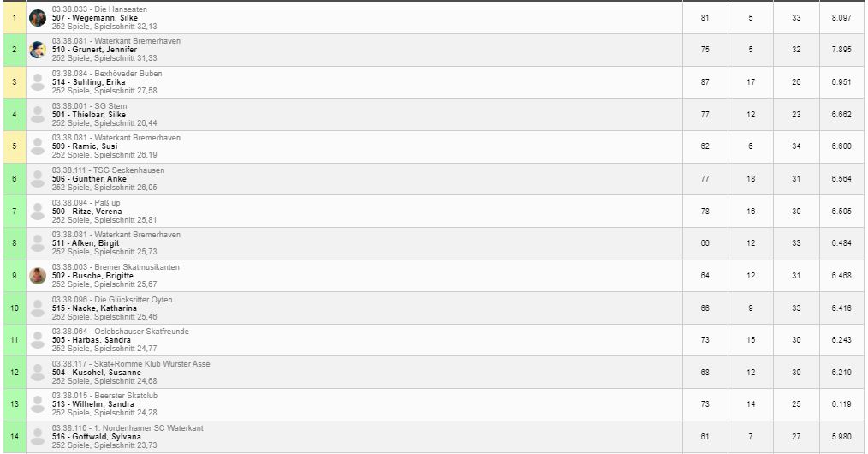Viewport: 868px width, 454px height.
Task: Click default avatar icon beside Anke Günther
Action: pos(38,179)
